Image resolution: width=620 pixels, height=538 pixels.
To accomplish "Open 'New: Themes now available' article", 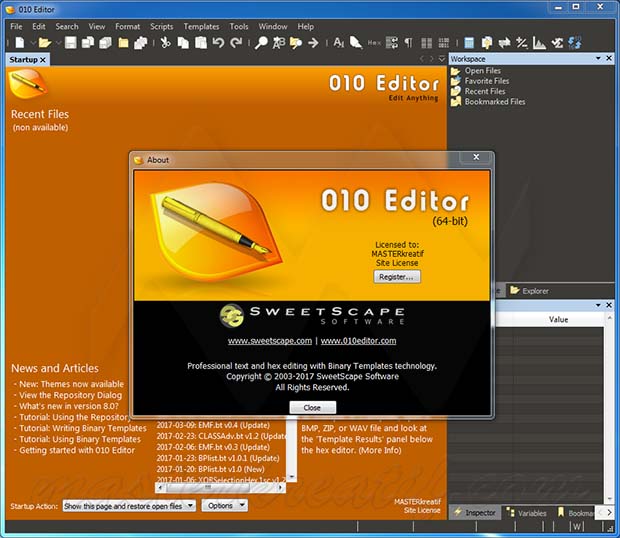I will (x=71, y=384).
